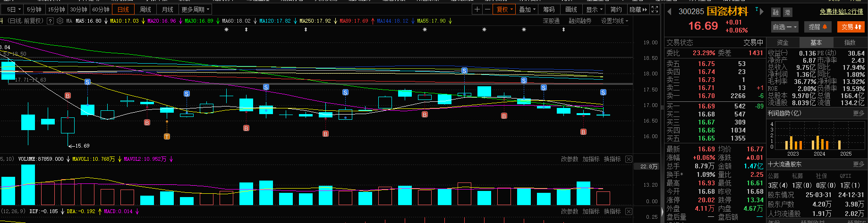Click 提醒 alert button

pos(817,27)
